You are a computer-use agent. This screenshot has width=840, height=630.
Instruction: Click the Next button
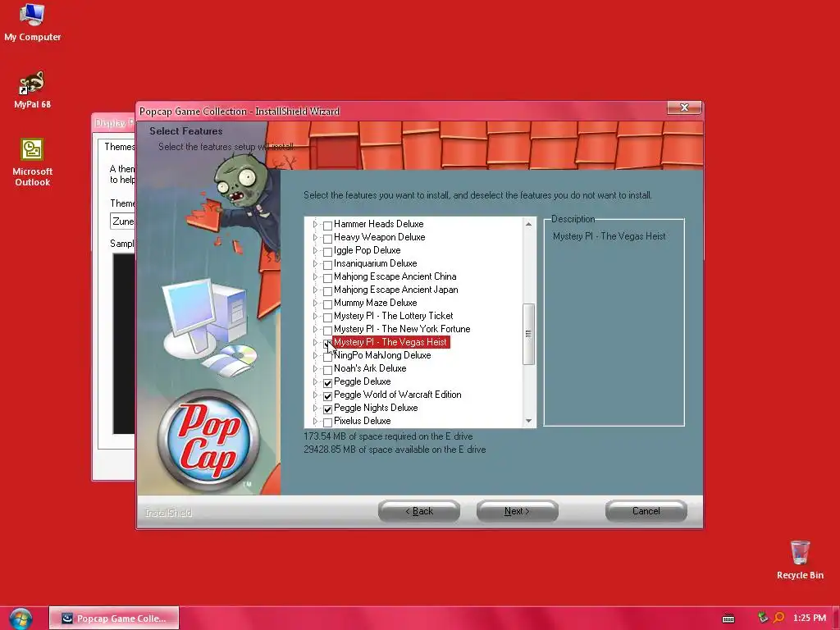coord(517,511)
